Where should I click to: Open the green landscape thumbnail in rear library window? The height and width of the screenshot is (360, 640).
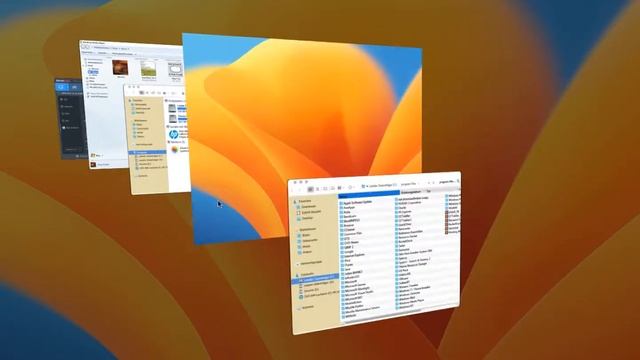(x=148, y=69)
